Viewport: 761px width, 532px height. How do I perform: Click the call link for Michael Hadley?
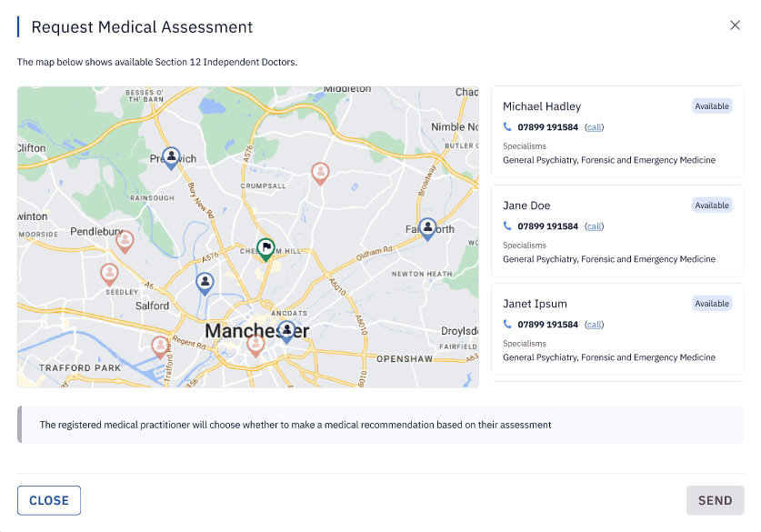coord(594,127)
